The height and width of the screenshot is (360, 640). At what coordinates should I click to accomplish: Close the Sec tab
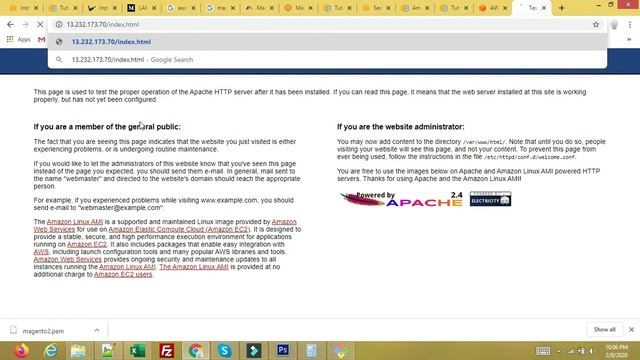(x=388, y=8)
